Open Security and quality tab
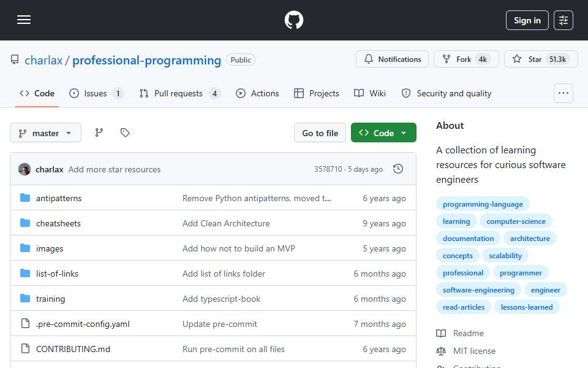This screenshot has width=588, height=368. click(447, 93)
